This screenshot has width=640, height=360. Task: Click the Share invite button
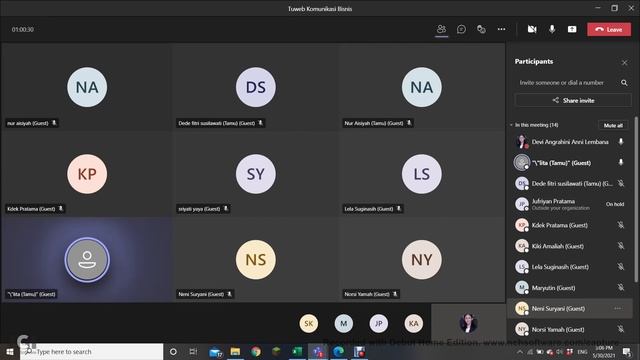pos(573,100)
